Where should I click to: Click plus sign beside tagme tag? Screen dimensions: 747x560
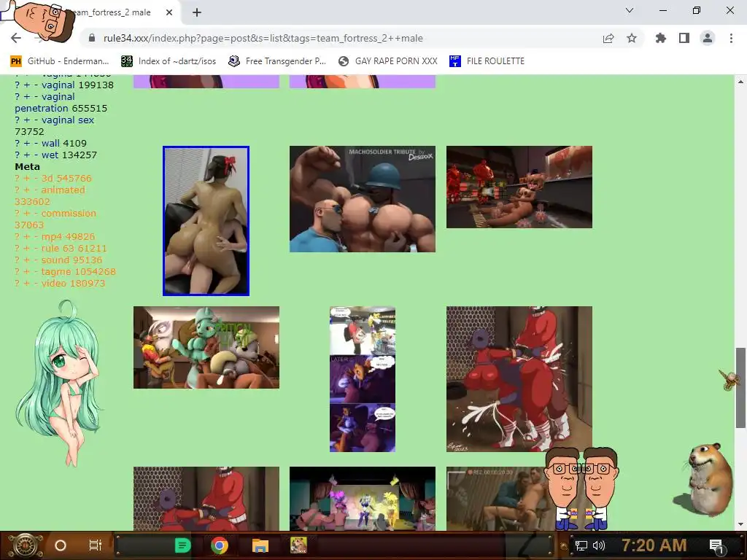27,271
